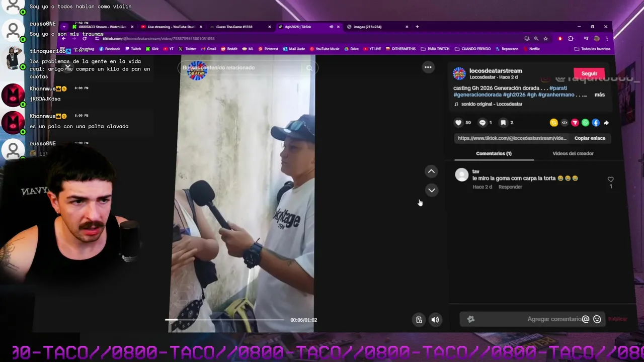Screen dimensions: 644x362
Task: Click Copiar enlace to copy link
Action: 590,138
